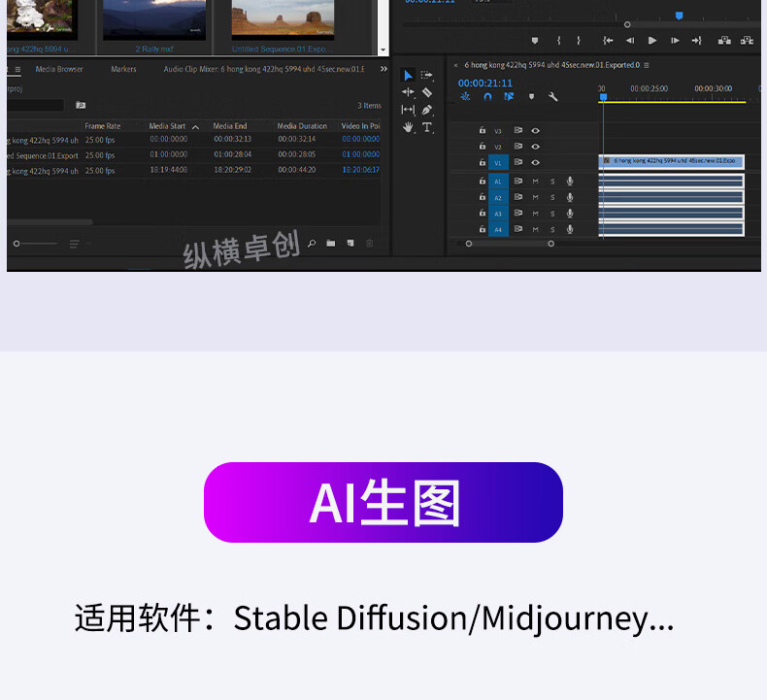Screen dimensions: 767x700
Task: Switch to the Markers tab
Action: 123,69
